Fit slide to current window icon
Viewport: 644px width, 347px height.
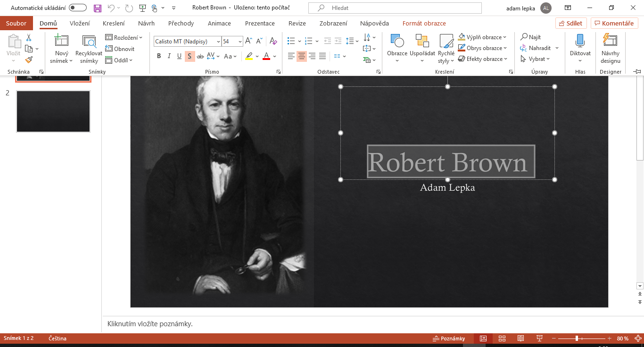[x=638, y=339]
